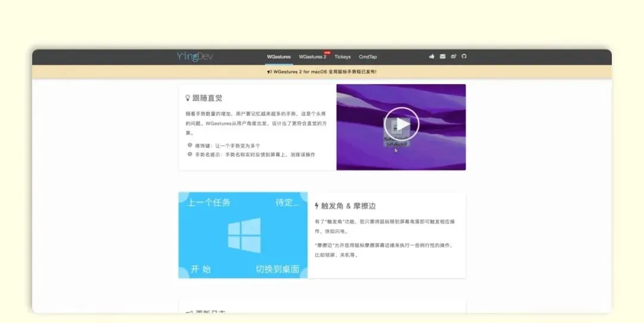This screenshot has height=323, width=644.
Task: Open the Weibo icon link
Action: (453, 56)
